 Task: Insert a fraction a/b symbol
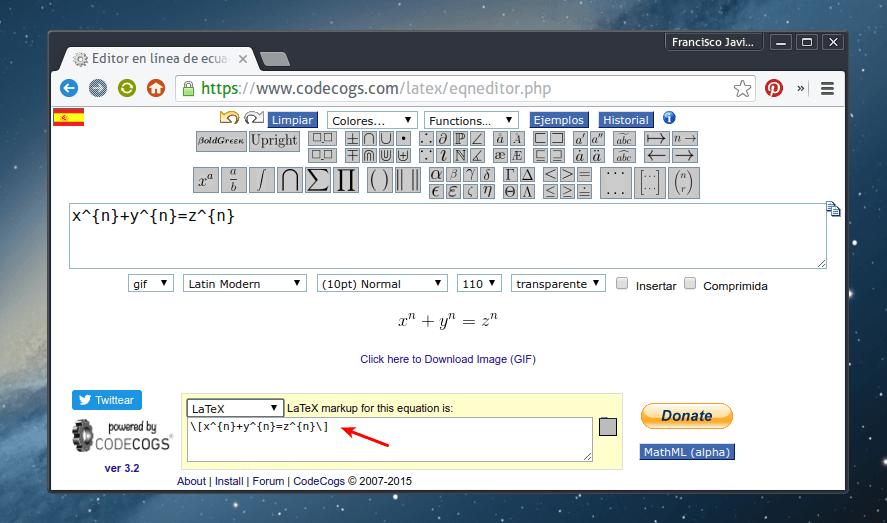[x=233, y=180]
